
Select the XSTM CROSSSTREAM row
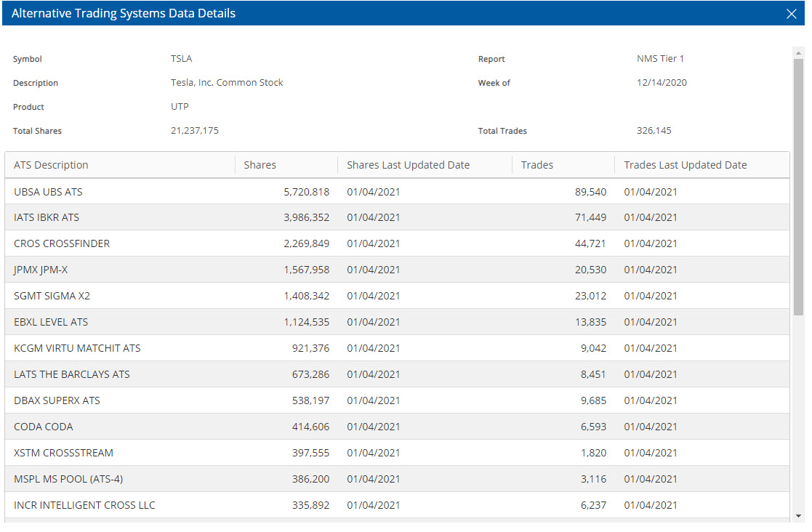click(x=397, y=453)
